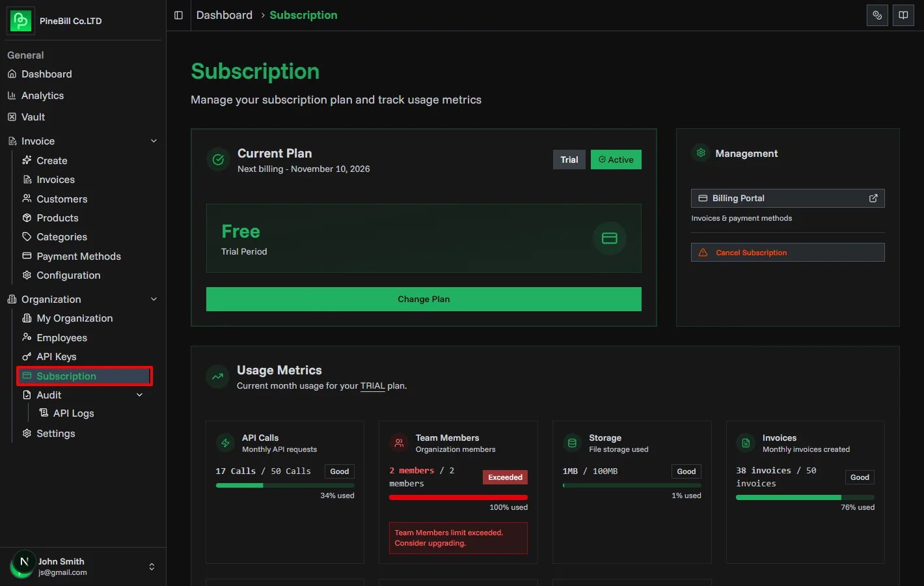The height and width of the screenshot is (586, 924).
Task: Click Cancel Subscription
Action: click(x=787, y=252)
